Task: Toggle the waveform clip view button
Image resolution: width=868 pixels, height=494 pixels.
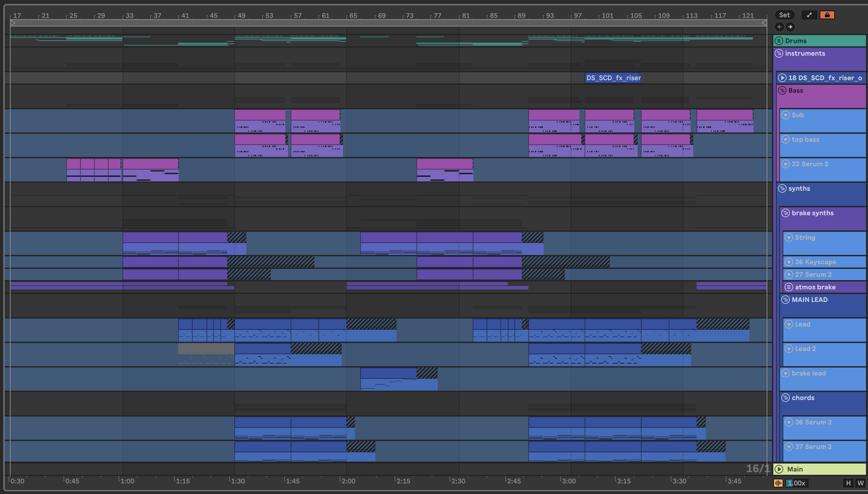Action: click(778, 483)
